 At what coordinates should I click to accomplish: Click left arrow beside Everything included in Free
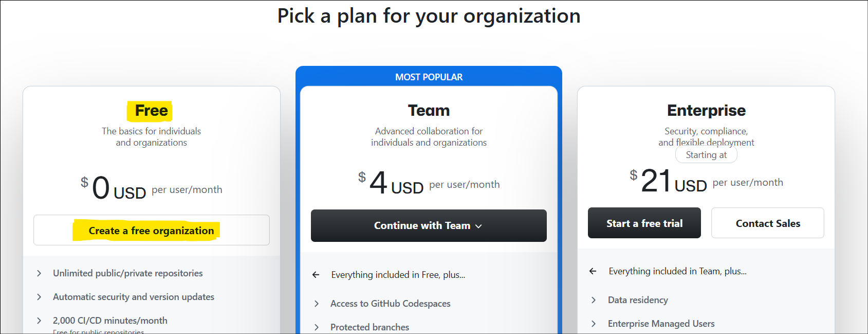316,275
